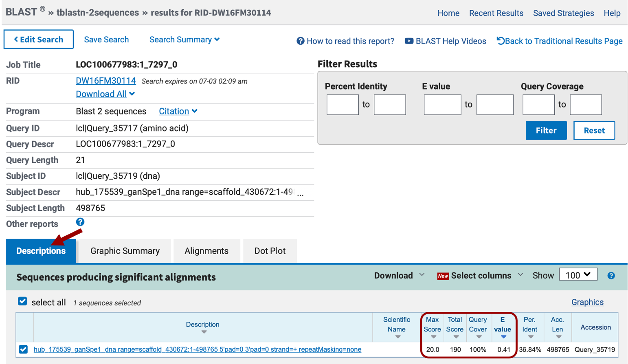Open the Select columns dropdown
The height and width of the screenshot is (364, 628).
pyautogui.click(x=486, y=276)
